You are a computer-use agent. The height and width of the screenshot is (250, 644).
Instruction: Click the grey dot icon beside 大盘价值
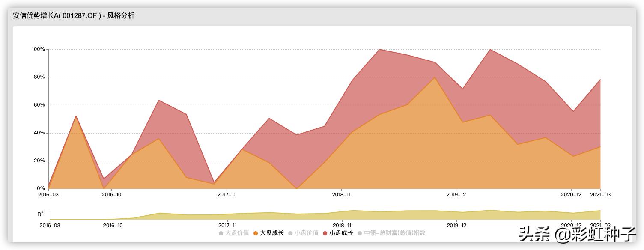click(221, 233)
